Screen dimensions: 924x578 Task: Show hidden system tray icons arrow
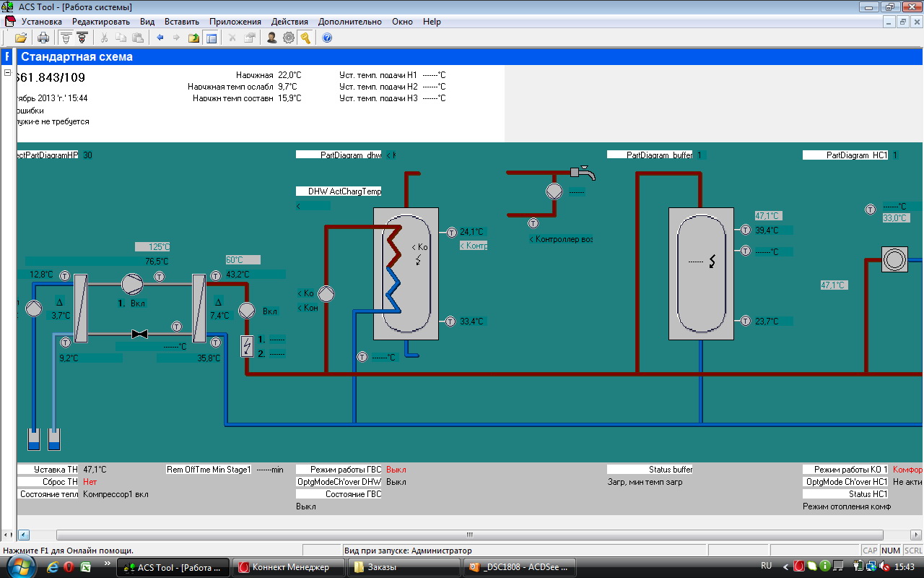[785, 567]
